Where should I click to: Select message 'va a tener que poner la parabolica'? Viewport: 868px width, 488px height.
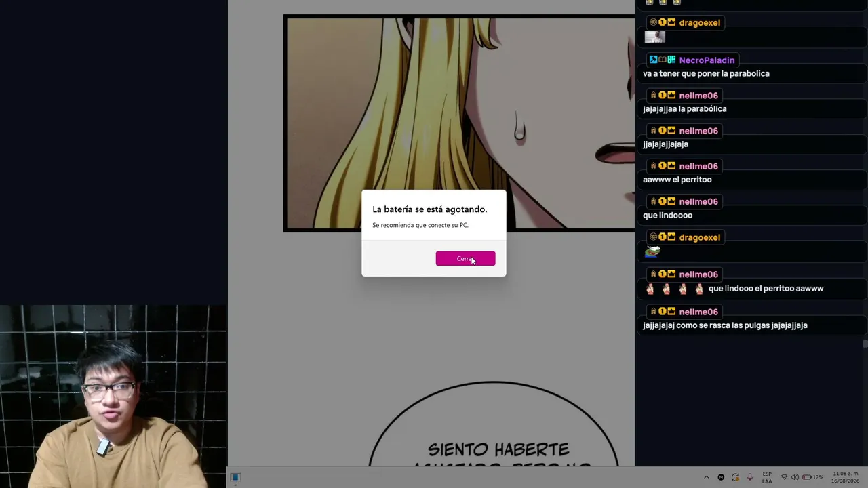point(706,74)
